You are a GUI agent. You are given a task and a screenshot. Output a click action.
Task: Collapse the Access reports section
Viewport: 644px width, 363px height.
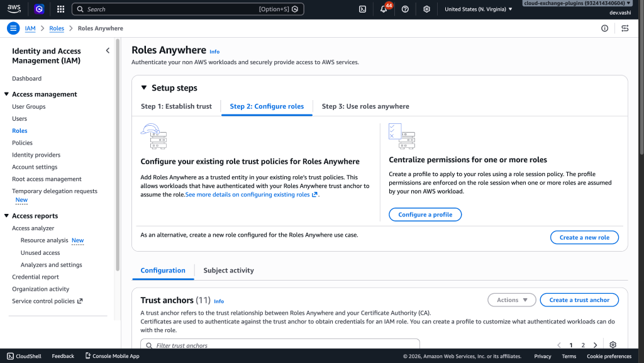pos(6,216)
